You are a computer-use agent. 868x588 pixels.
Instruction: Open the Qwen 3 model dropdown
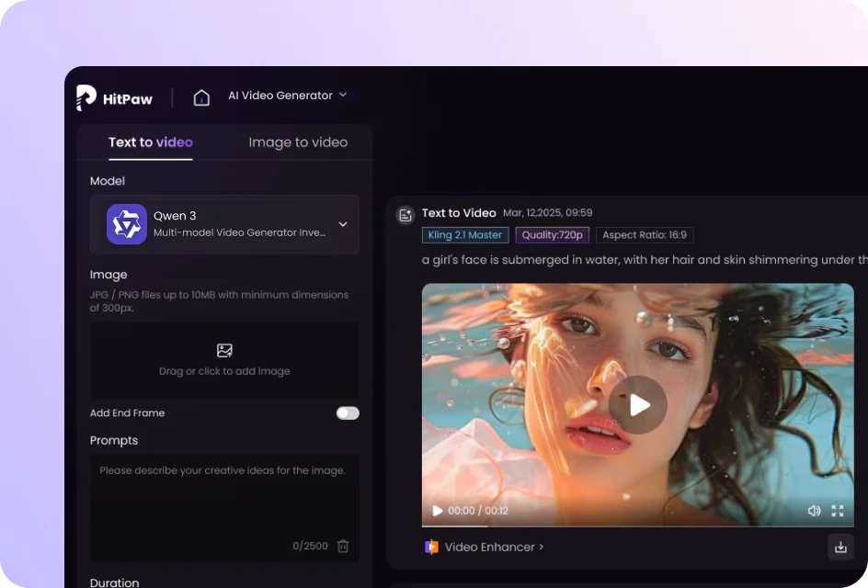pyautogui.click(x=343, y=224)
